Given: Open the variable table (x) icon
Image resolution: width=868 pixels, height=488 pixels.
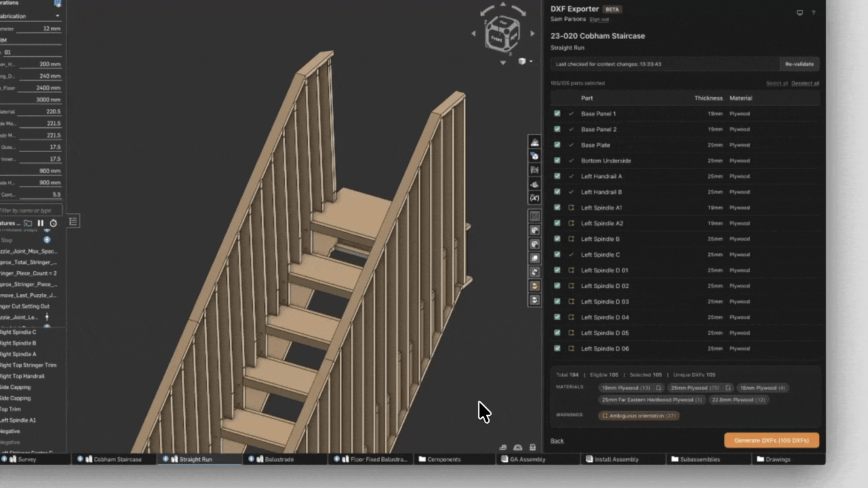Looking at the screenshot, I should (534, 198).
